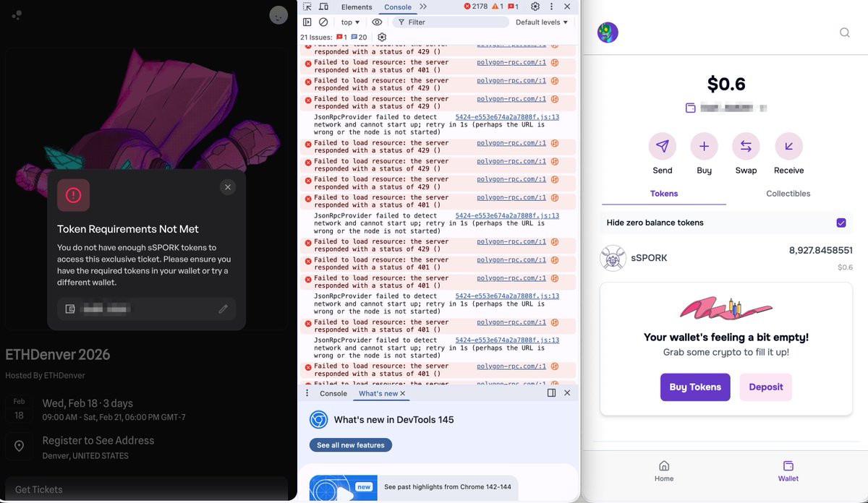The image size is (868, 503).
Task: Click Get Tickets on the event page
Action: pyautogui.click(x=147, y=489)
